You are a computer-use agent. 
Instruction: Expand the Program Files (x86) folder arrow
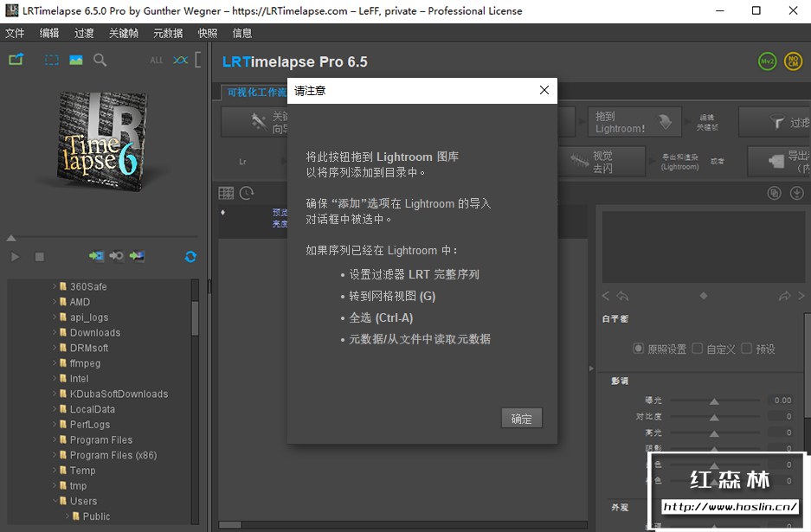click(x=55, y=454)
